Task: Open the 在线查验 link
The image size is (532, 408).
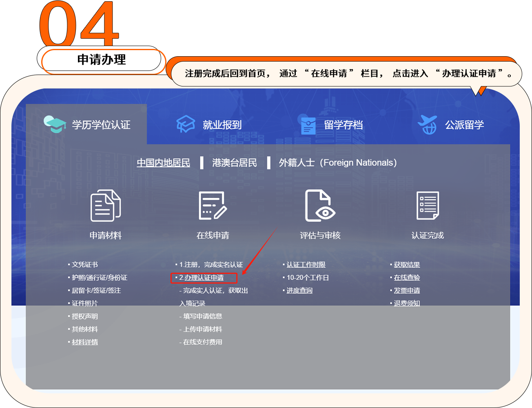Action: pyautogui.click(x=407, y=278)
